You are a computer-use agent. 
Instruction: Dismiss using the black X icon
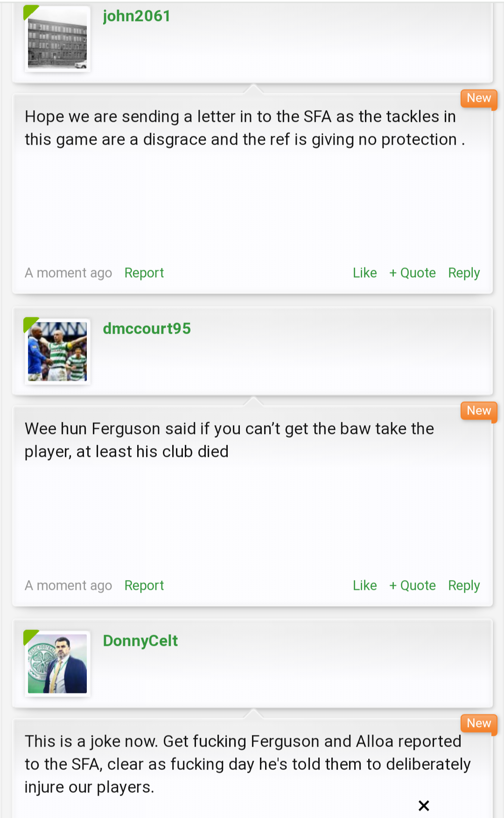tap(424, 805)
